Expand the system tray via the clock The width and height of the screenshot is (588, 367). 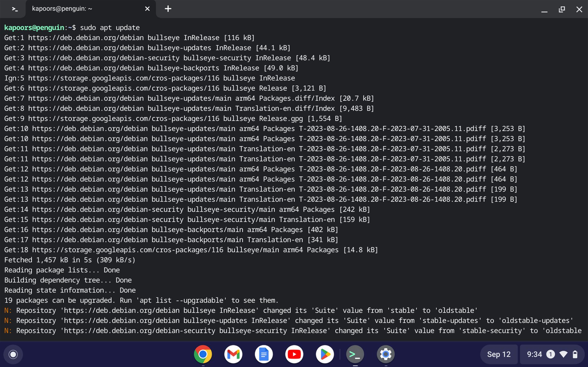click(534, 354)
